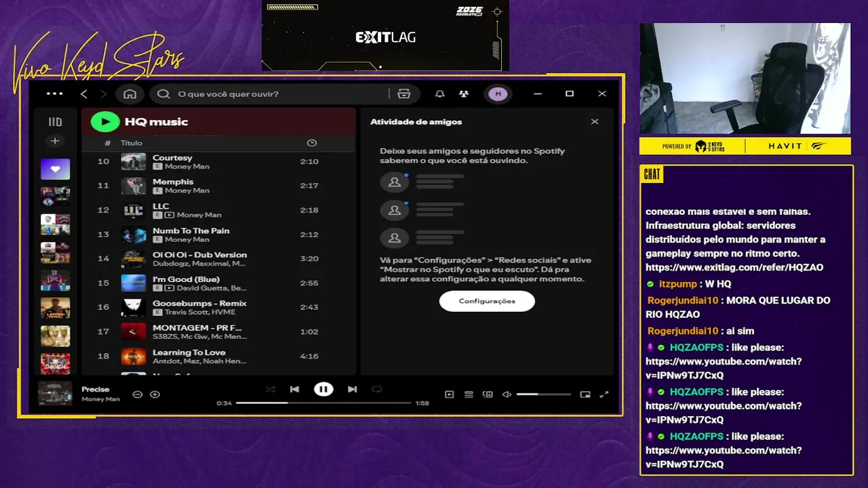Go back with the left arrow
This screenshot has height=488, width=868.
pos(84,94)
